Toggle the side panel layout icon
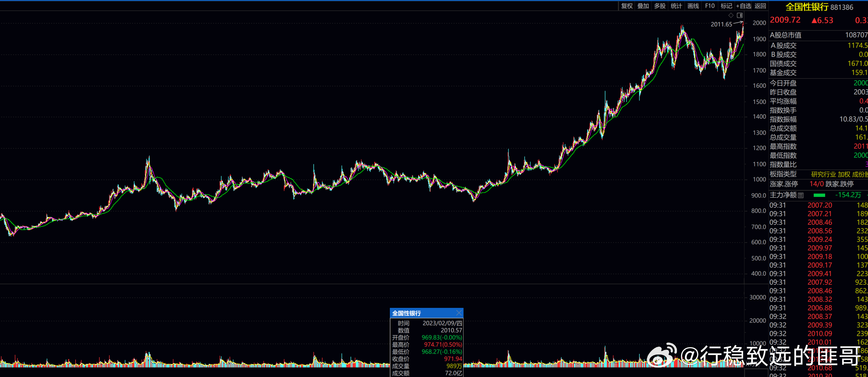 740,15
